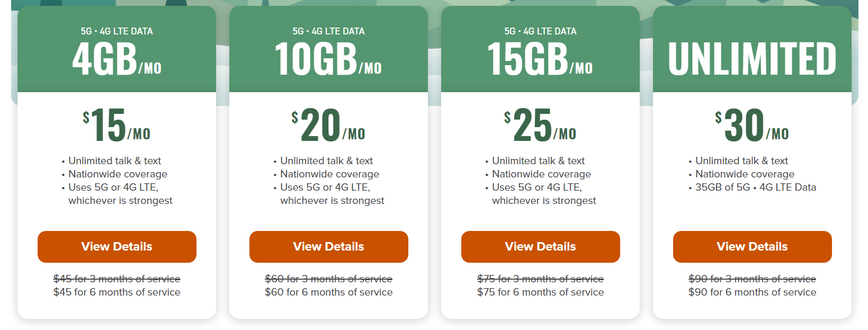This screenshot has height=330, width=868.
Task: Click the $20/MO price
Action: pos(328,126)
